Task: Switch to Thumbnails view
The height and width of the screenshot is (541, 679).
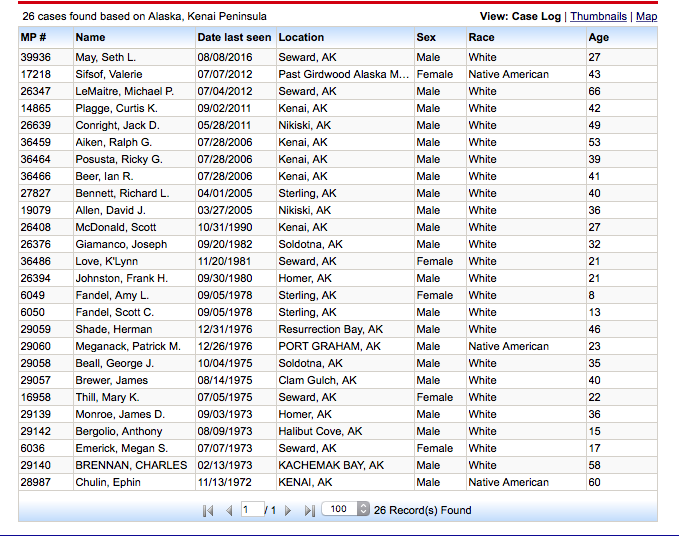Action: pos(598,16)
